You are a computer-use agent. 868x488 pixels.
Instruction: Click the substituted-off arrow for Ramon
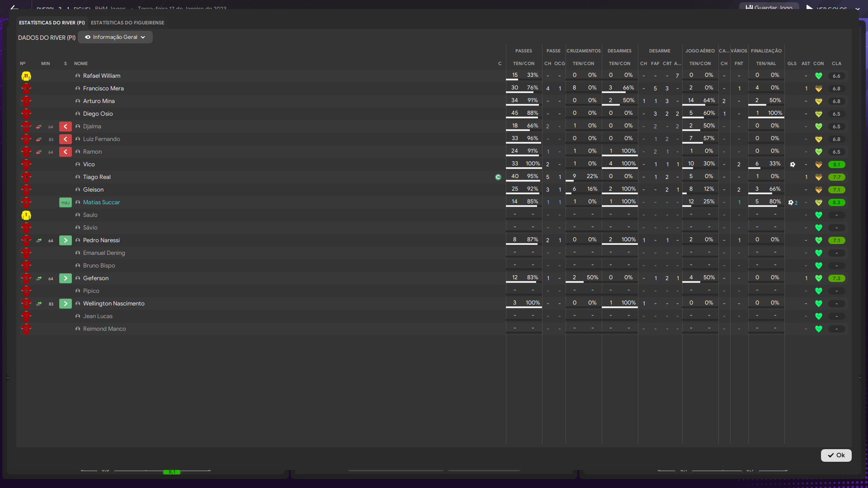click(x=66, y=152)
